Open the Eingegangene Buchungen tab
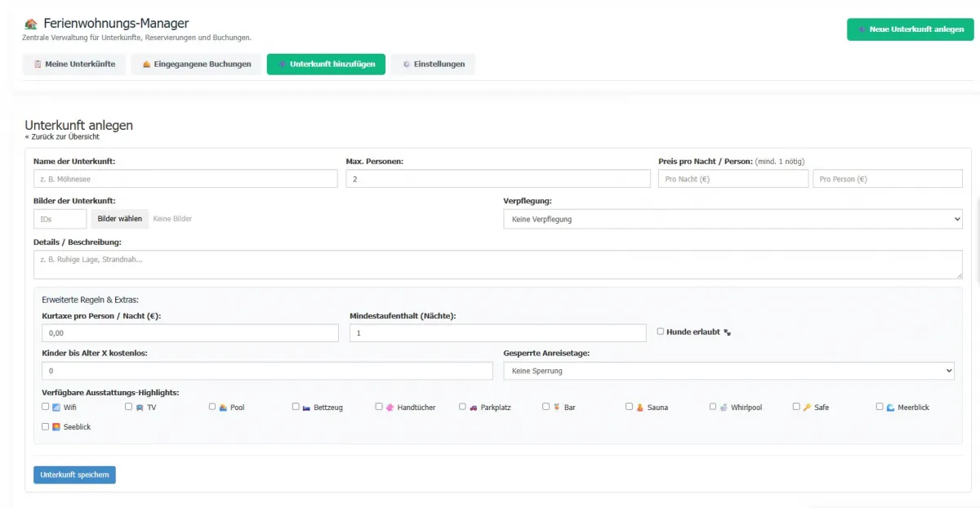 tap(197, 65)
